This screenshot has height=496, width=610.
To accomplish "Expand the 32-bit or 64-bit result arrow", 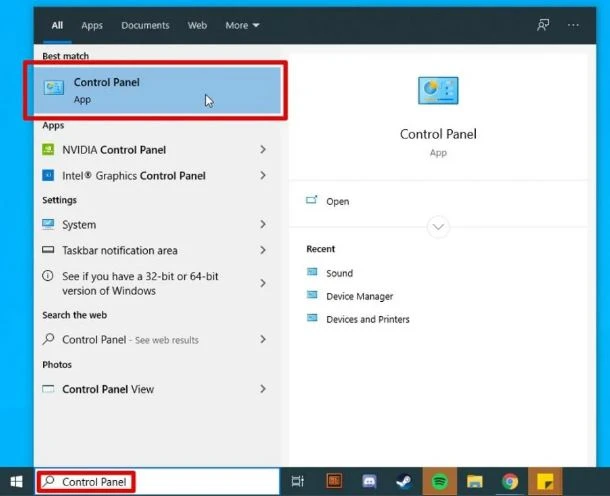I will point(263,283).
